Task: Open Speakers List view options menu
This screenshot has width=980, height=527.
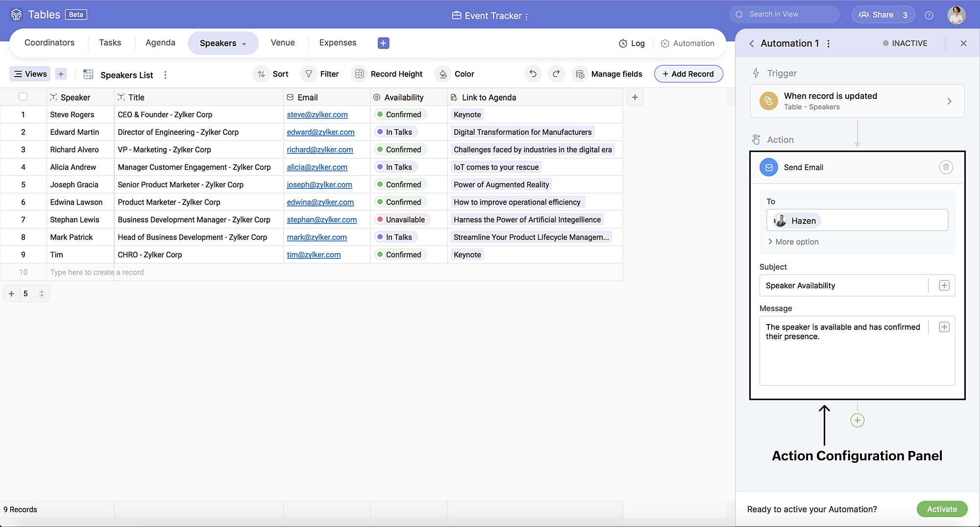Action: tap(165, 75)
